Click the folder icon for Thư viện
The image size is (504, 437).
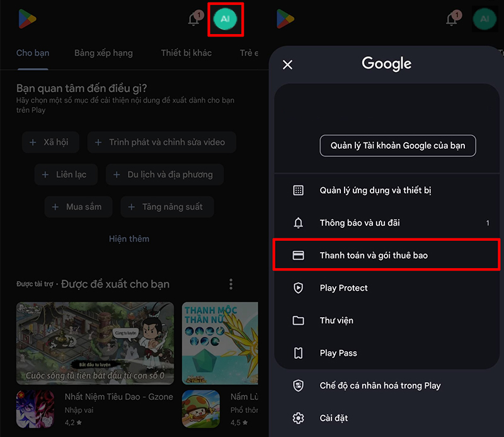pos(299,320)
